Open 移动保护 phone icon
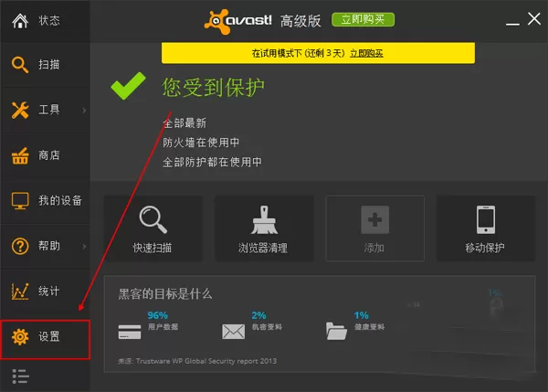This screenshot has height=392, width=548. coord(486,219)
